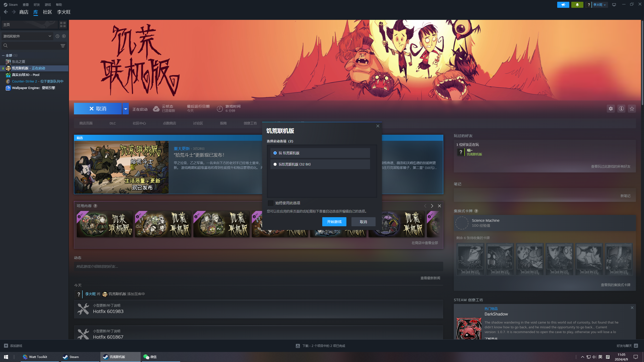The width and height of the screenshot is (644, 362).
Task: Sort library by recent clock icon
Action: [57, 36]
